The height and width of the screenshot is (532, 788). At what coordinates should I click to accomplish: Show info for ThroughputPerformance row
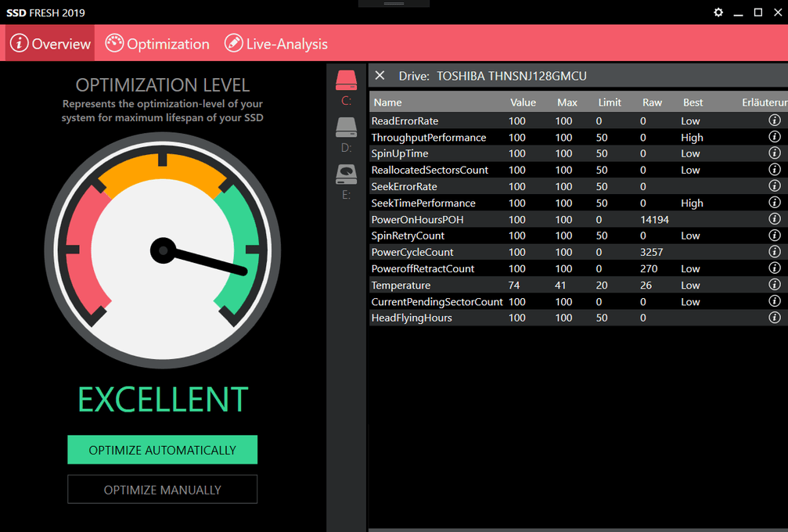(775, 137)
